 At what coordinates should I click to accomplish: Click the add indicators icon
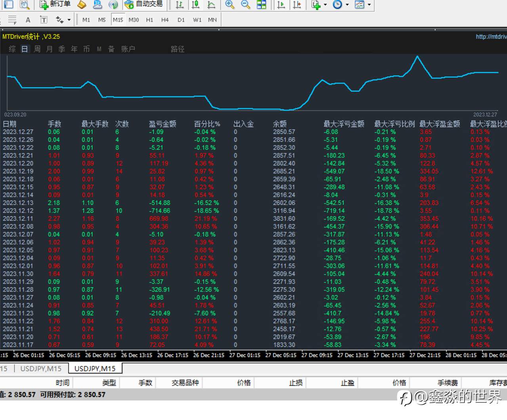point(316,4)
